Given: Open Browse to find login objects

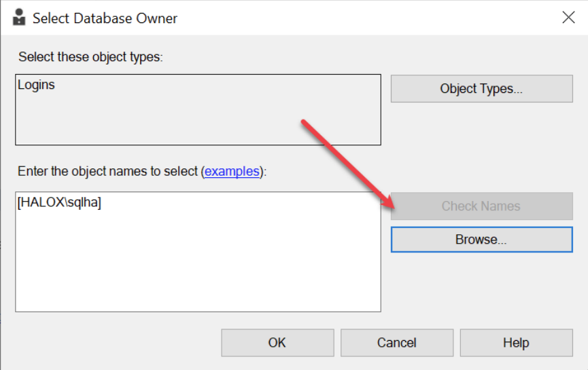Looking at the screenshot, I should point(481,239).
